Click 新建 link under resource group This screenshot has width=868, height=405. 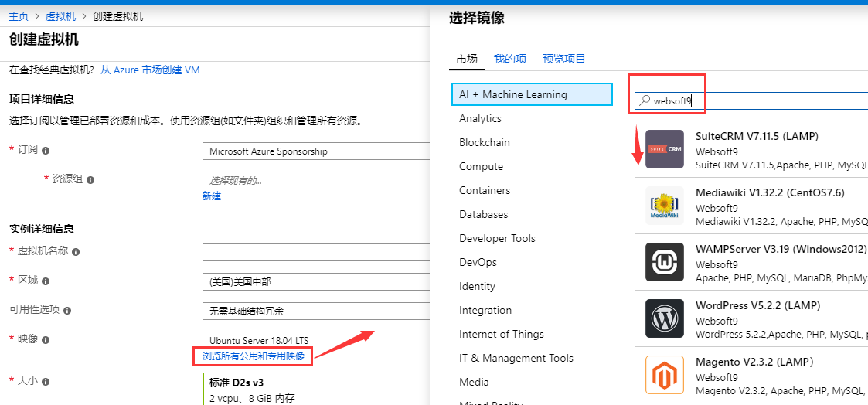(x=212, y=196)
